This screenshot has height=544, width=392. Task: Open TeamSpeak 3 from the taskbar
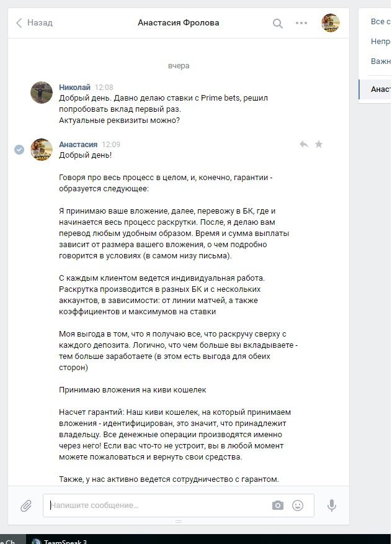[x=60, y=540]
